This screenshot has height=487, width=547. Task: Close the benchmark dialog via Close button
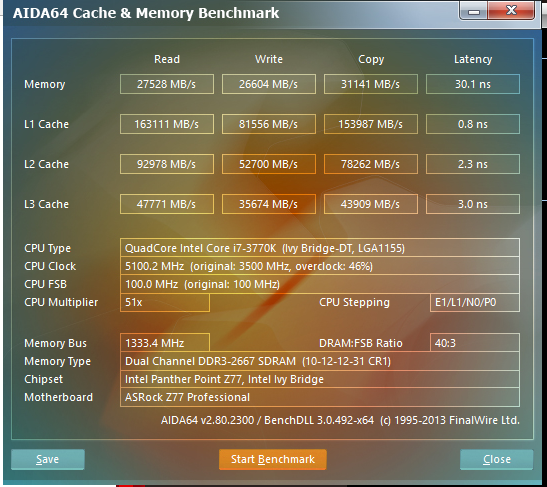497,459
